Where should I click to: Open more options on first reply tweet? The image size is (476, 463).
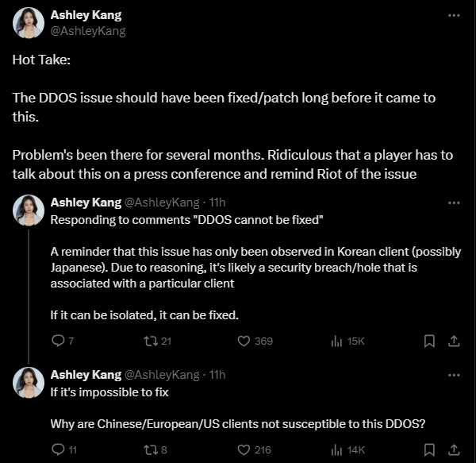453,203
